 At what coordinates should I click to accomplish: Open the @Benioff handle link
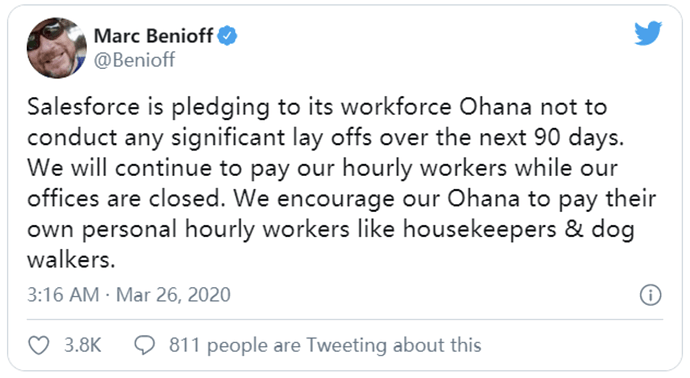(135, 60)
